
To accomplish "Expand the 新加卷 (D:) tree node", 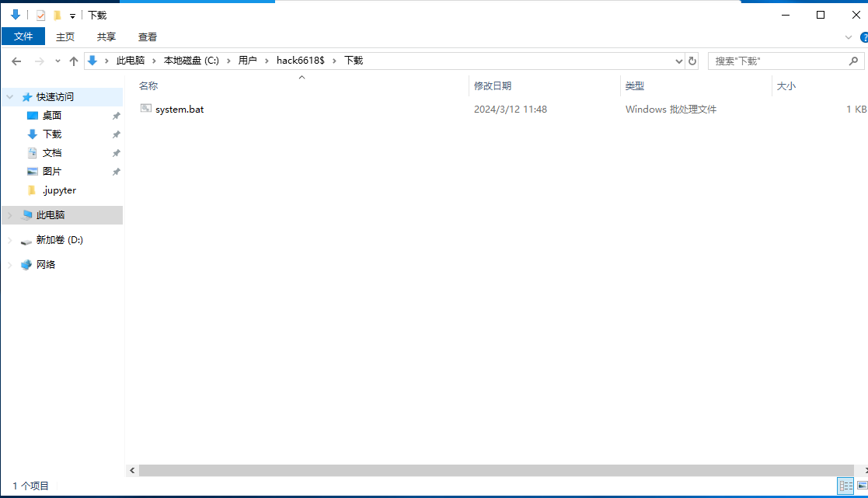I will tap(9, 240).
